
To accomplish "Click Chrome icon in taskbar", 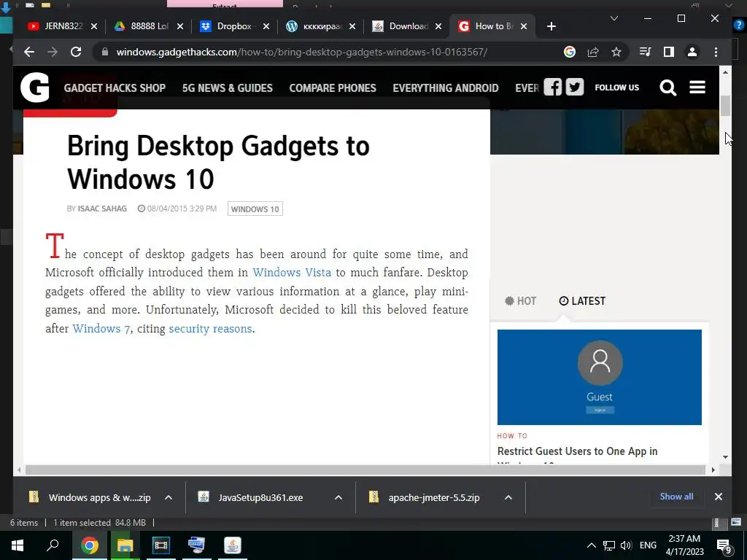I will pyautogui.click(x=89, y=545).
